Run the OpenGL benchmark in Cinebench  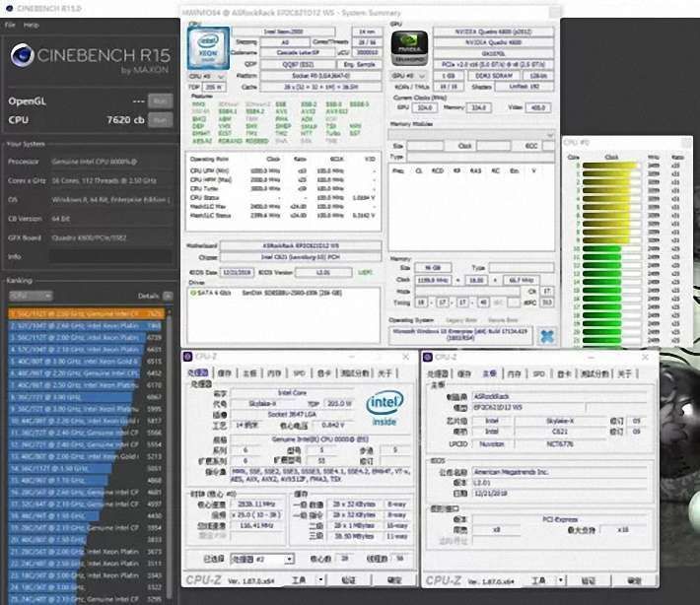pyautogui.click(x=161, y=101)
